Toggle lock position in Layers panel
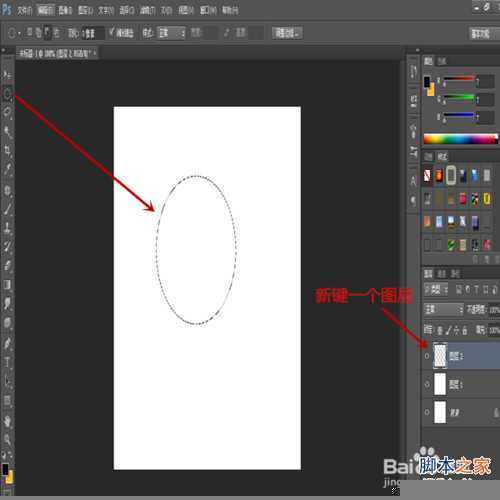 click(x=456, y=330)
